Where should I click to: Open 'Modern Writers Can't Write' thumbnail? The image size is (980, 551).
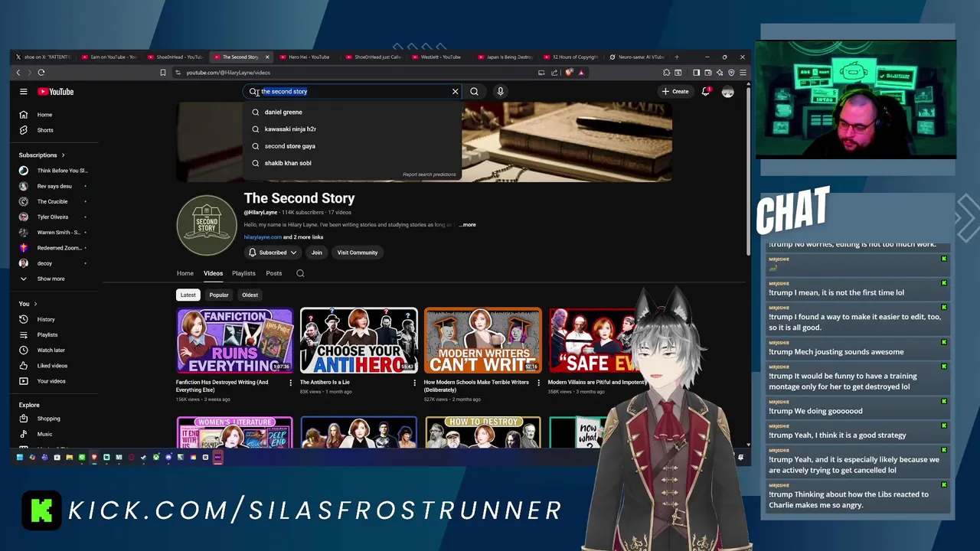click(482, 341)
